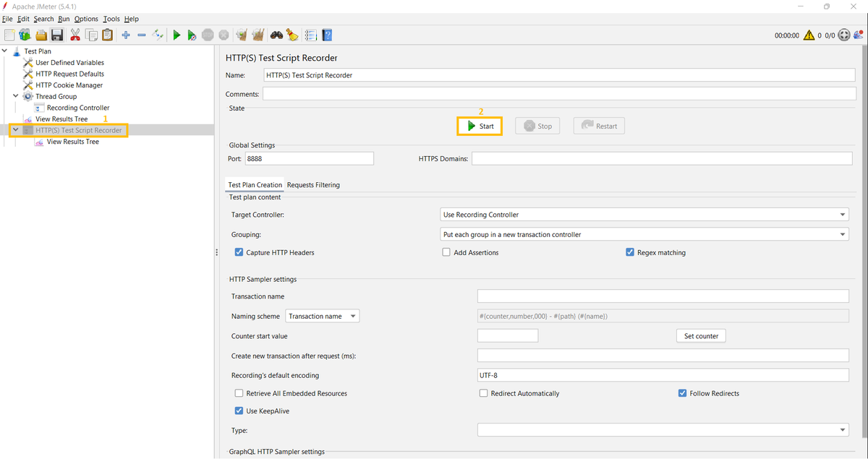Select HTTP Cookie Manager in tree
This screenshot has width=868, height=459.
(x=69, y=85)
